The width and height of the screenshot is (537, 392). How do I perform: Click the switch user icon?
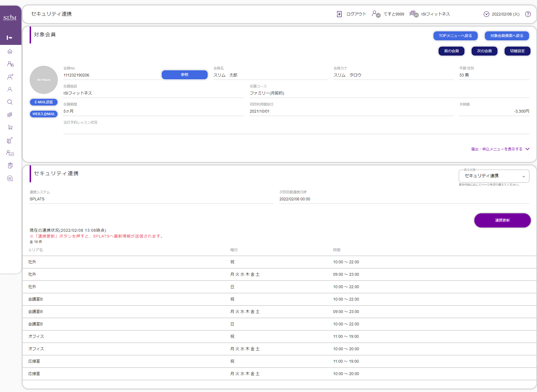pos(376,14)
